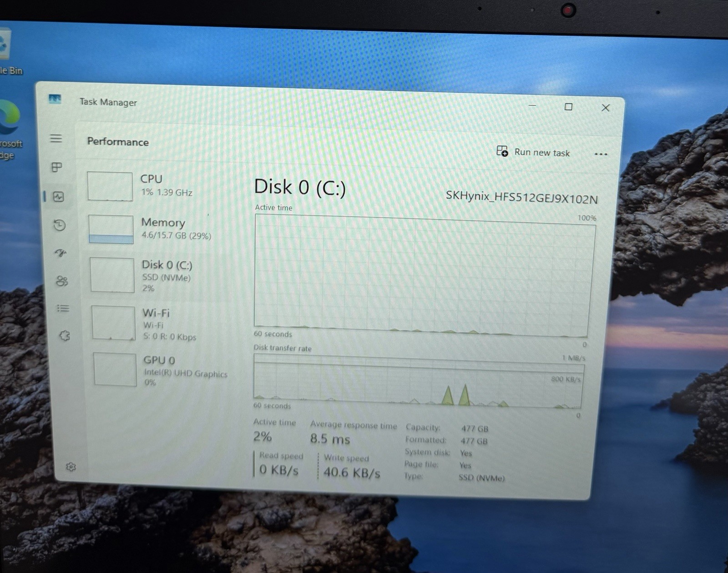
Task: Click the Memory mini graph thumbnail
Action: pos(111,230)
